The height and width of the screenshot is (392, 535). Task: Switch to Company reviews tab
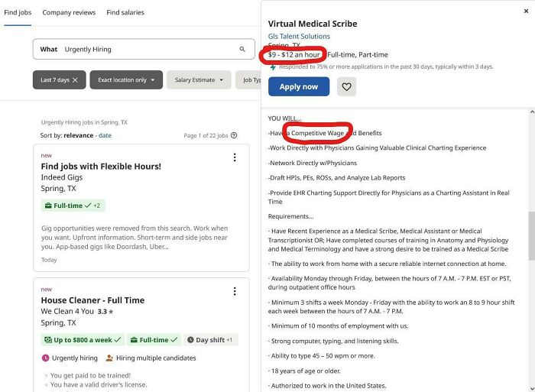(69, 13)
